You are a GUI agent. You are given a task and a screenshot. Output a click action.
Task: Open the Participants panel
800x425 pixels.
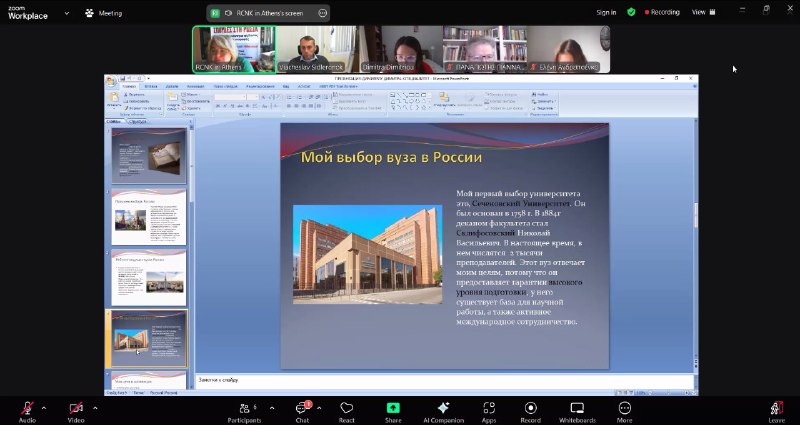(x=244, y=412)
